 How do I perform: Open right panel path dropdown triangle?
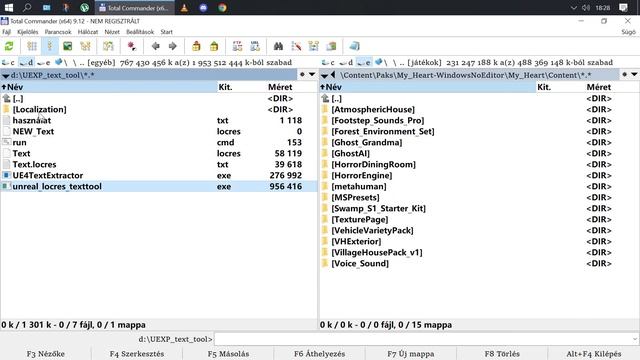click(x=324, y=76)
